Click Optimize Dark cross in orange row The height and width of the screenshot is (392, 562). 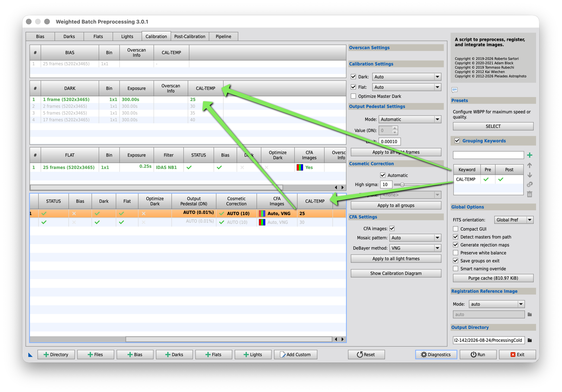144,213
